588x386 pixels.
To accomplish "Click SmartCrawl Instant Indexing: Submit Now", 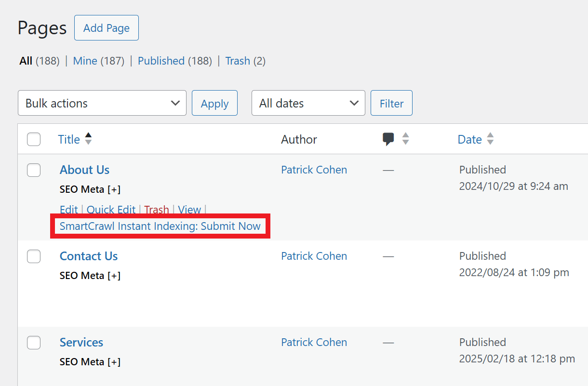I will click(160, 226).
